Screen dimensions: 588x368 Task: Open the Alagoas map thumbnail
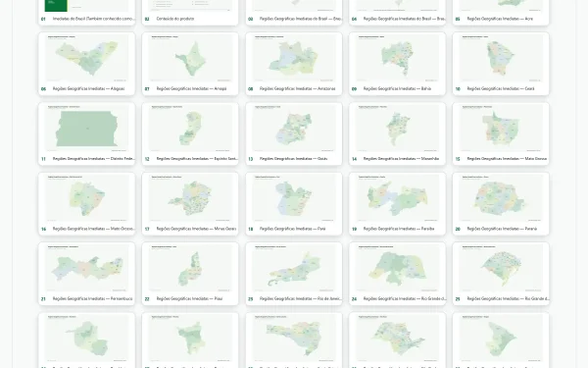click(x=86, y=58)
